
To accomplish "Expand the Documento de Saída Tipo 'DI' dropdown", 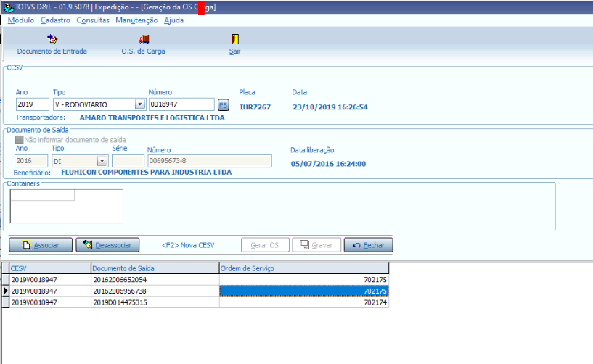I will (102, 161).
